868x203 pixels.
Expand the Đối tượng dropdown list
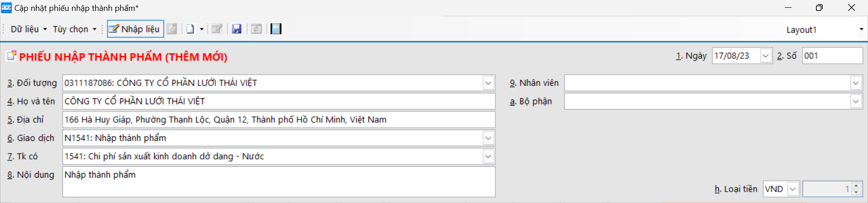point(488,83)
